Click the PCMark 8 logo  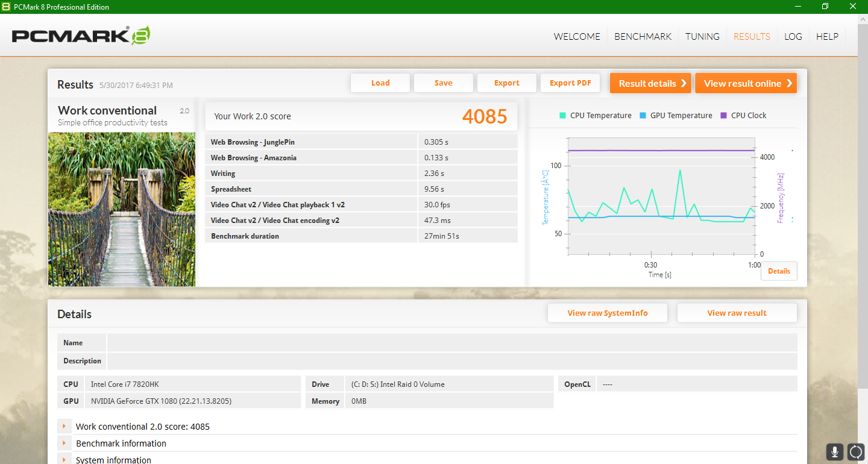point(81,36)
